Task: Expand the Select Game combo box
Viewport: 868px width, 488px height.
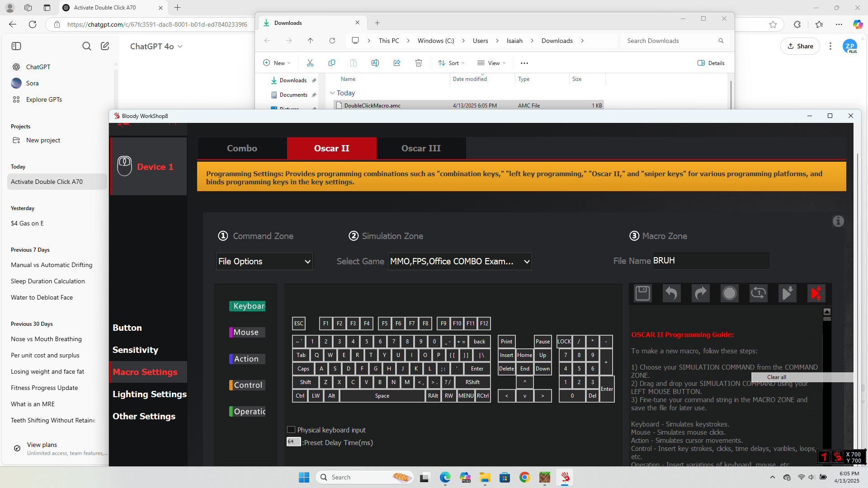Action: (x=459, y=261)
